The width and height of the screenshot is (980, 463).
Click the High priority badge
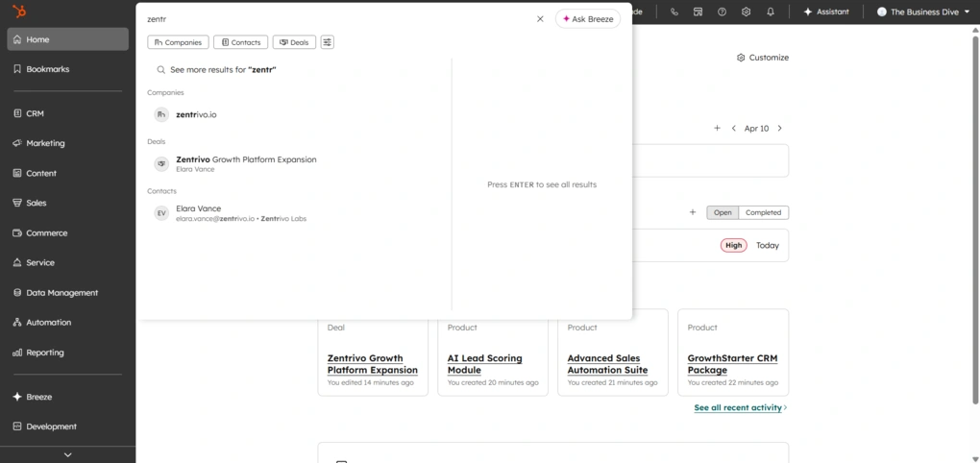click(734, 246)
